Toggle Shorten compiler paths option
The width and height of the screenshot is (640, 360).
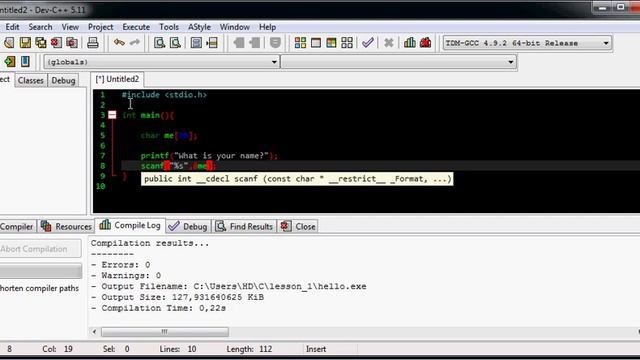[39, 288]
